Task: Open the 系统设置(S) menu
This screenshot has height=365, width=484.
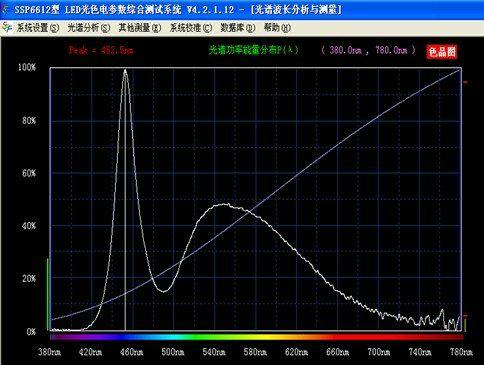Action: (38, 28)
